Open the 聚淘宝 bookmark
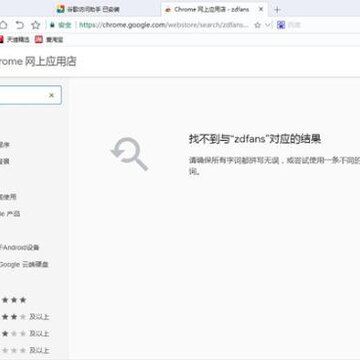This screenshot has height=360, width=360. [x=49, y=40]
